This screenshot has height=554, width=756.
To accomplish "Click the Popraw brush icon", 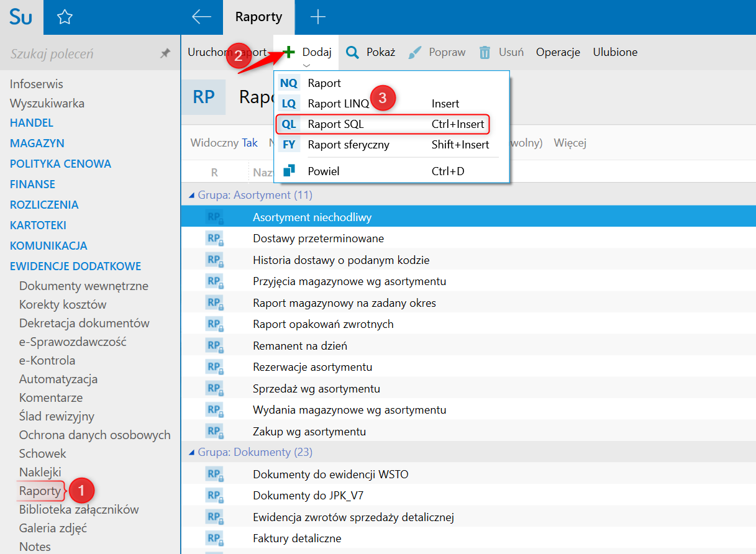I will click(415, 53).
